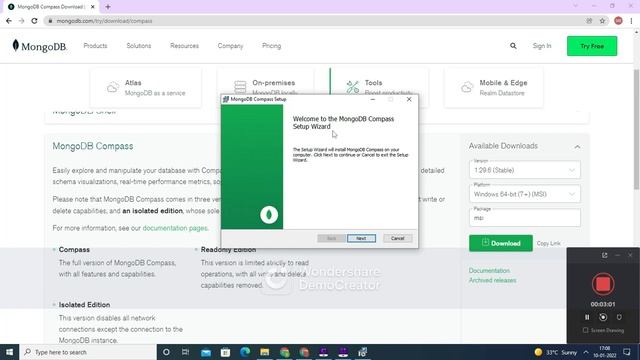Enable the Screen Drawing checkbox
This screenshot has width=640, height=360.
pos(585,330)
